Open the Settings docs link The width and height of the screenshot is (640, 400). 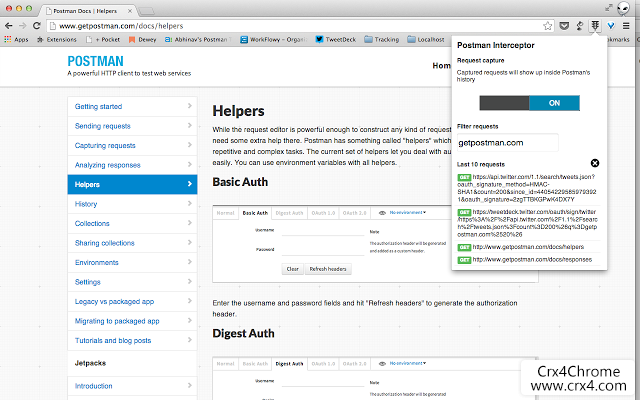pos(132,282)
